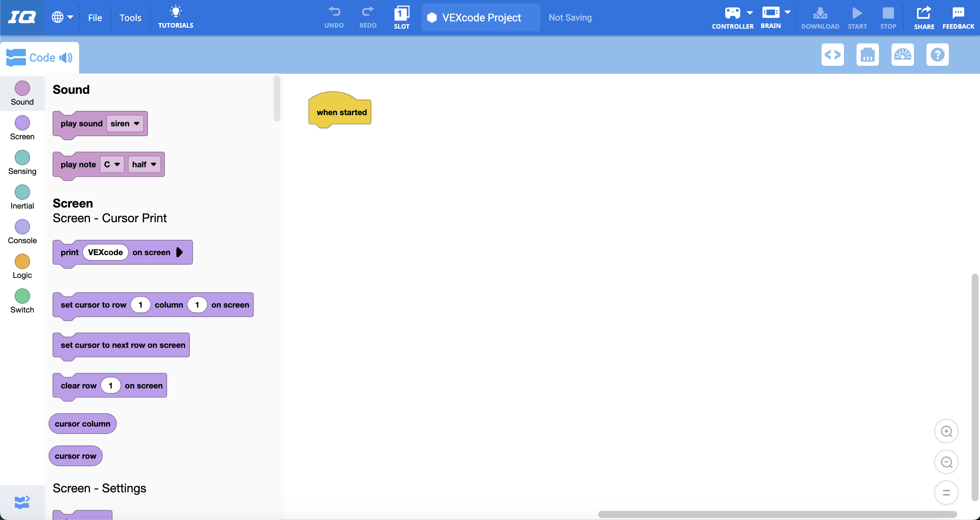Open the note selector on play note block
This screenshot has width=980, height=520.
[x=112, y=164]
